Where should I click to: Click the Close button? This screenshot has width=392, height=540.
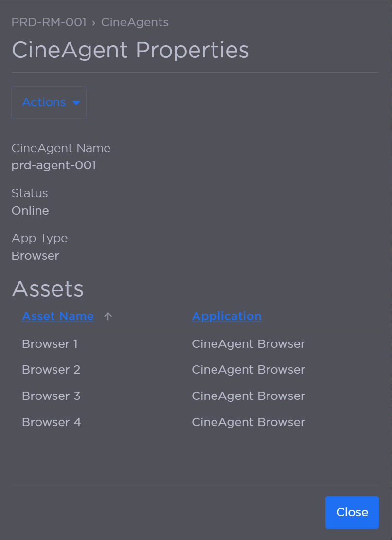click(352, 512)
